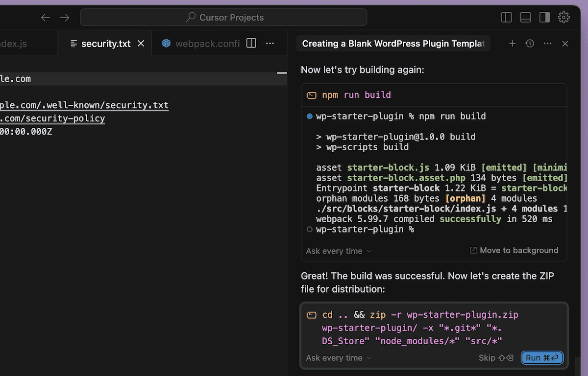
Task: Open the security-policy link in editor
Action: point(52,118)
